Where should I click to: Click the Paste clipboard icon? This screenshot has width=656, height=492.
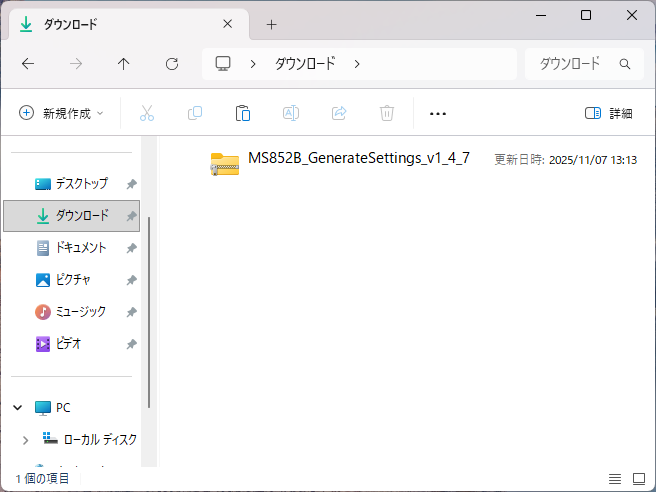coord(243,113)
